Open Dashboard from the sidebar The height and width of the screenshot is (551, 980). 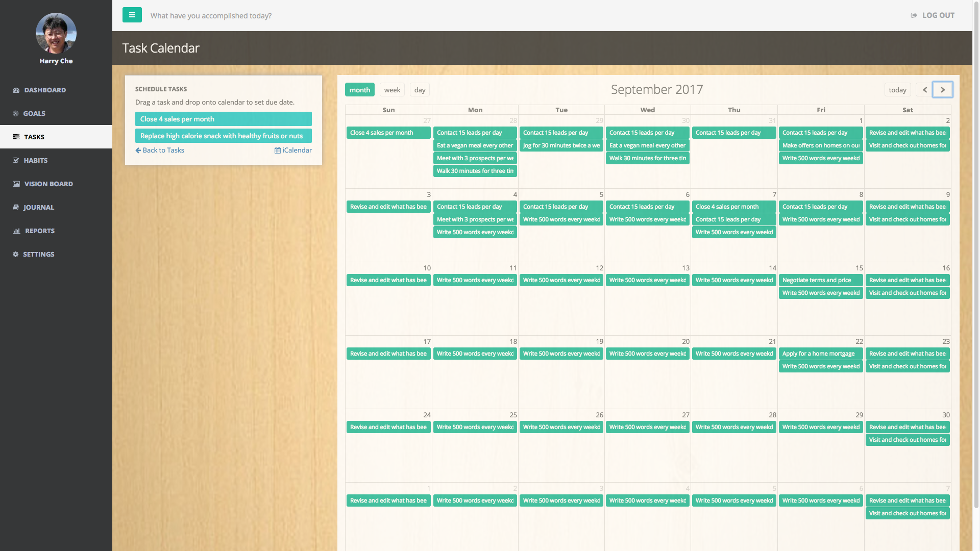coord(45,90)
